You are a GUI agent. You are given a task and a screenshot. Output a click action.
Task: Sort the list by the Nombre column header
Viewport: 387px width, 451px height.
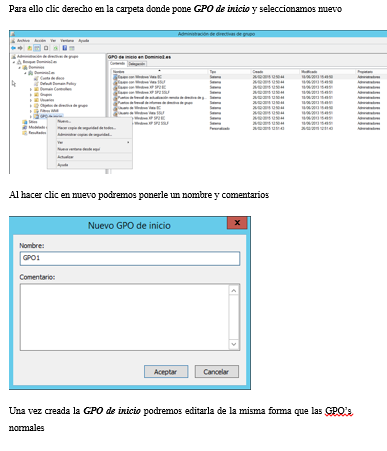[x=160, y=72]
